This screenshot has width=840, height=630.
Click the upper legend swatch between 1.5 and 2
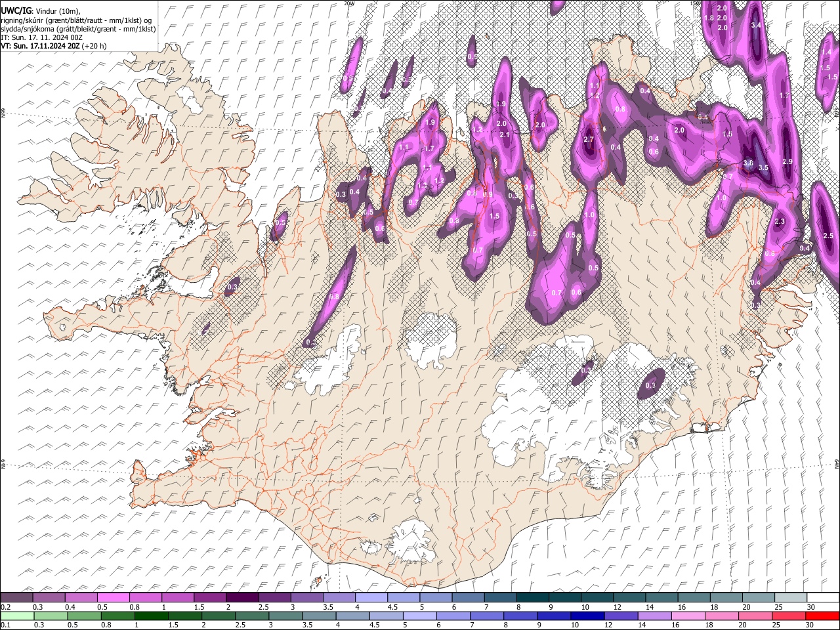pyautogui.click(x=210, y=598)
